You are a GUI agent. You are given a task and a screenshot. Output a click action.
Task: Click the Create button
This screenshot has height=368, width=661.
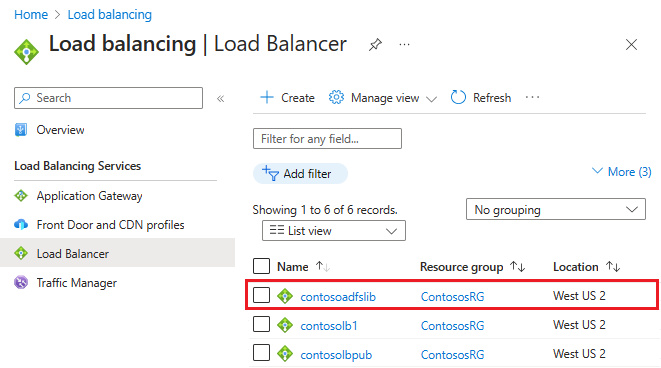tap(288, 97)
